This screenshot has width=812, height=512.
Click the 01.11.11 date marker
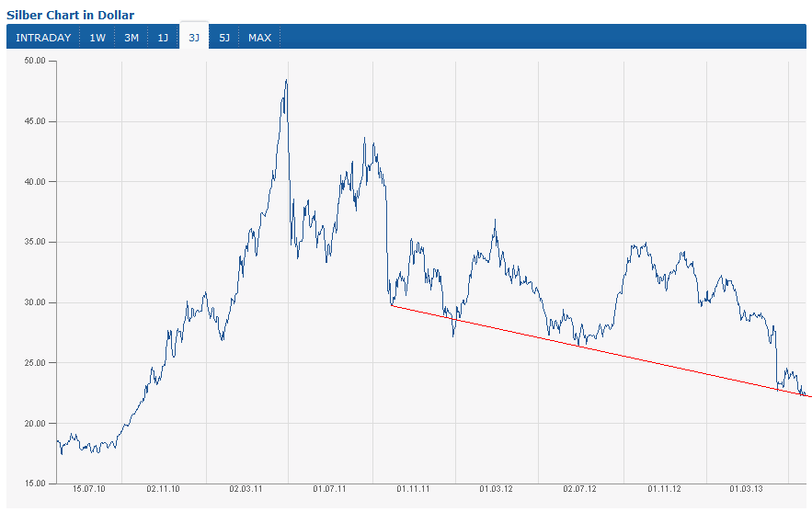(414, 490)
